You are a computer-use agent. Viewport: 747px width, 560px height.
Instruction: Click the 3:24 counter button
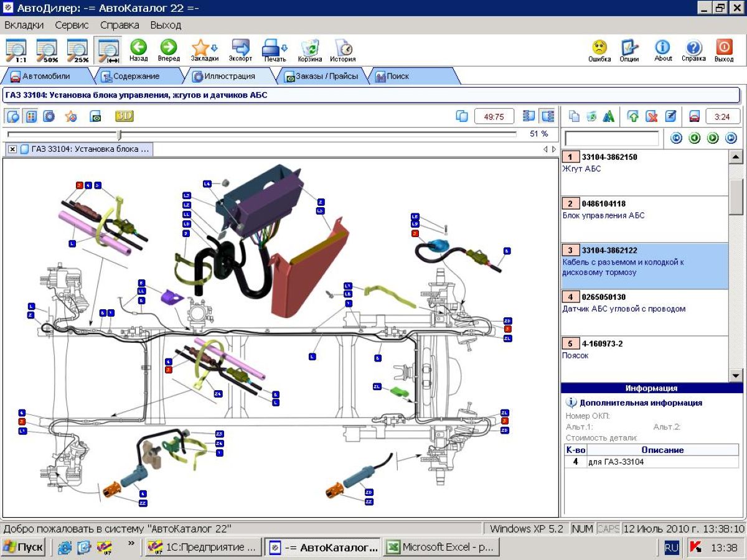coord(723,116)
